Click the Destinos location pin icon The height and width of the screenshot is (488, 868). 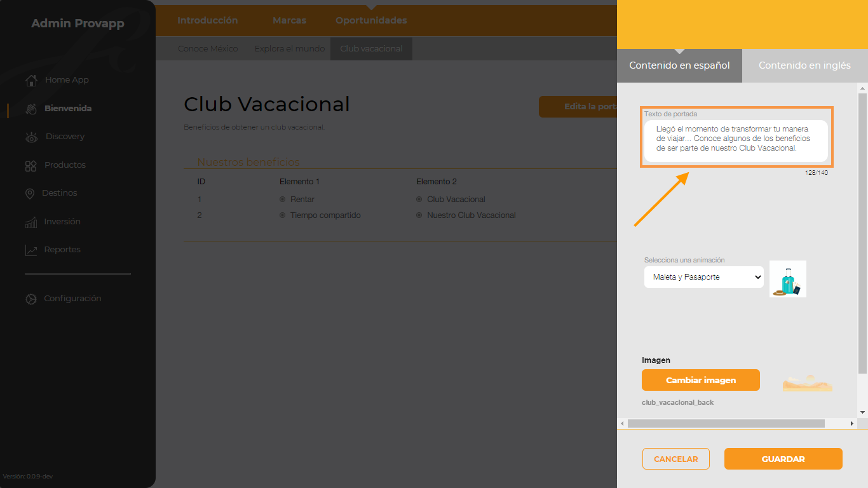[30, 193]
